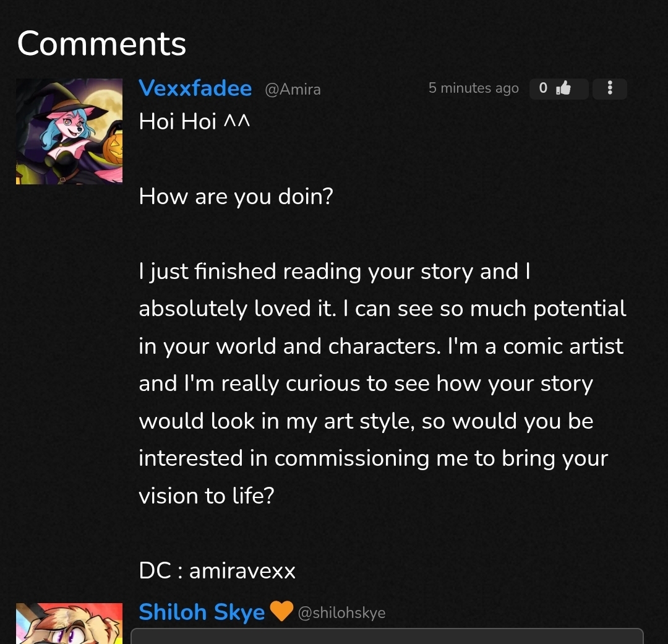The image size is (668, 644).
Task: Click the @shilohskye handle
Action: coord(341,613)
